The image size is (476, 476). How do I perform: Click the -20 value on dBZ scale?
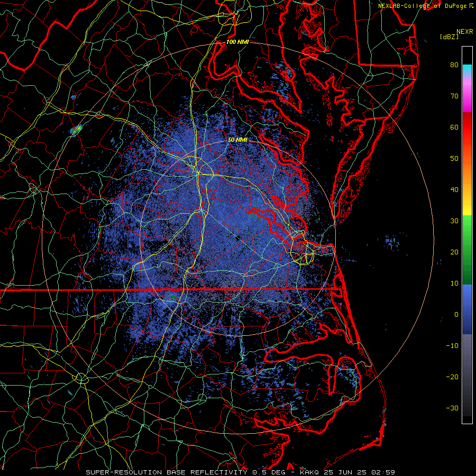(452, 377)
